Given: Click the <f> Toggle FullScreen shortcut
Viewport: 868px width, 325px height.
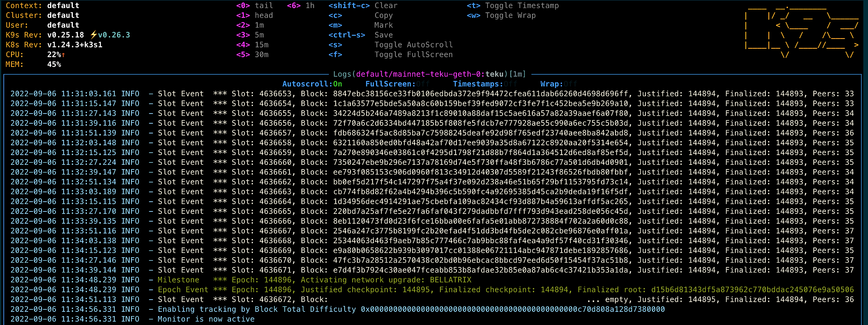Looking at the screenshot, I should point(391,54).
